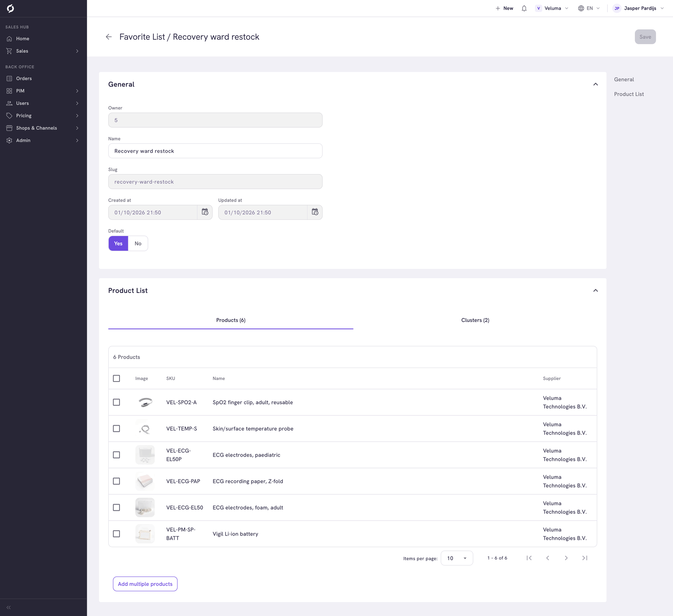Set Default to No
The width and height of the screenshot is (673, 616).
138,243
